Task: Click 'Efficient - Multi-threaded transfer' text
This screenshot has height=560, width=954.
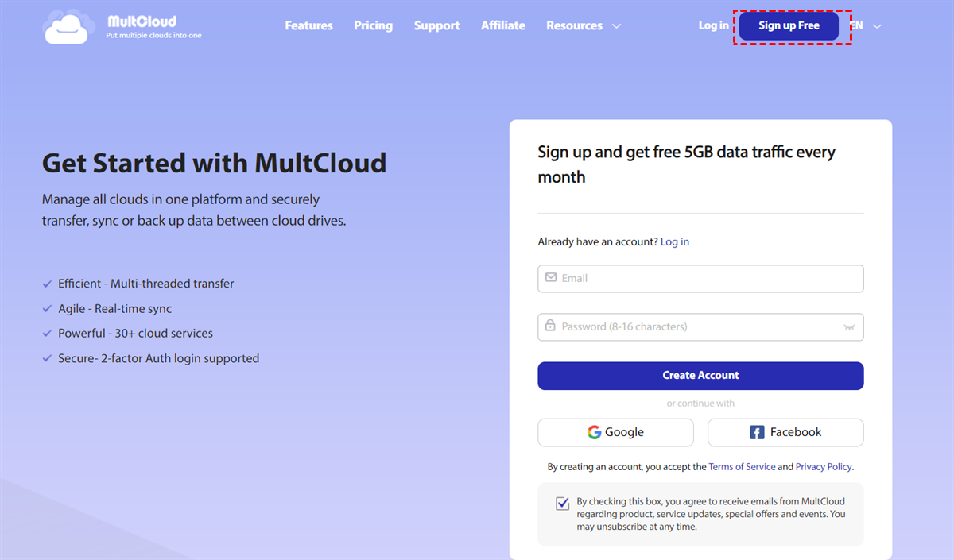Action: (x=146, y=284)
